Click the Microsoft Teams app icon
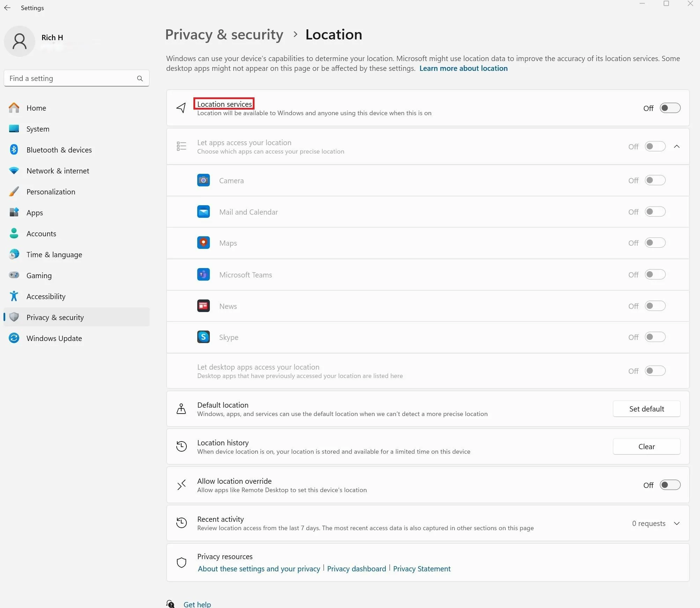Screen dimensions: 700x608 coord(203,275)
